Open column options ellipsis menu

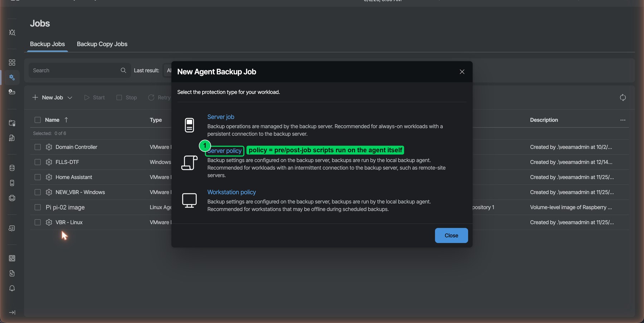pos(623,120)
